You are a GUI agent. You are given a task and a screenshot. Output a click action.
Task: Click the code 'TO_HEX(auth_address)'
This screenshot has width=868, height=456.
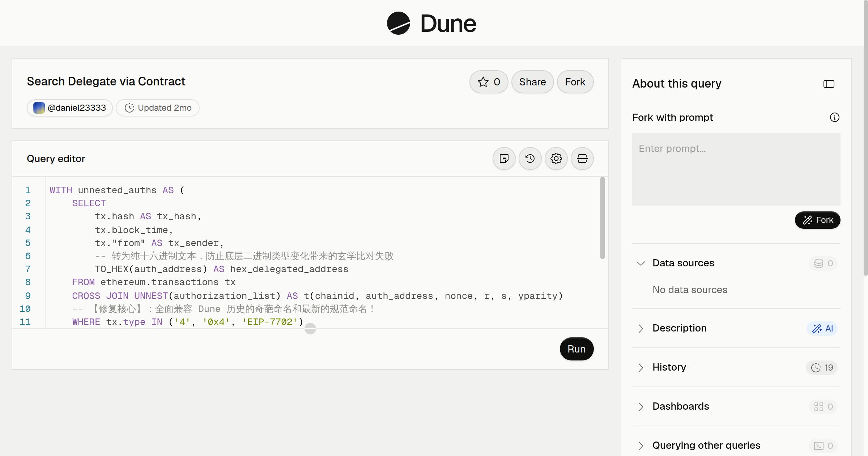click(x=151, y=269)
